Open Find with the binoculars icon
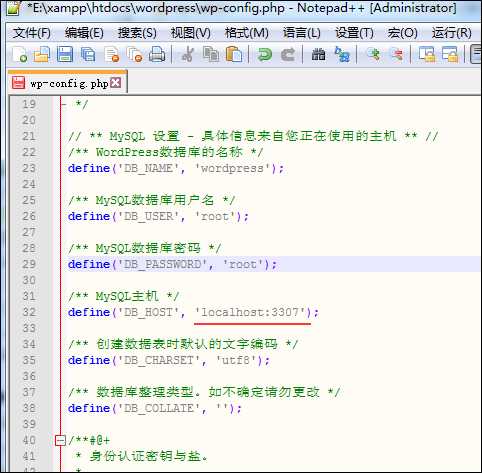 (318, 54)
